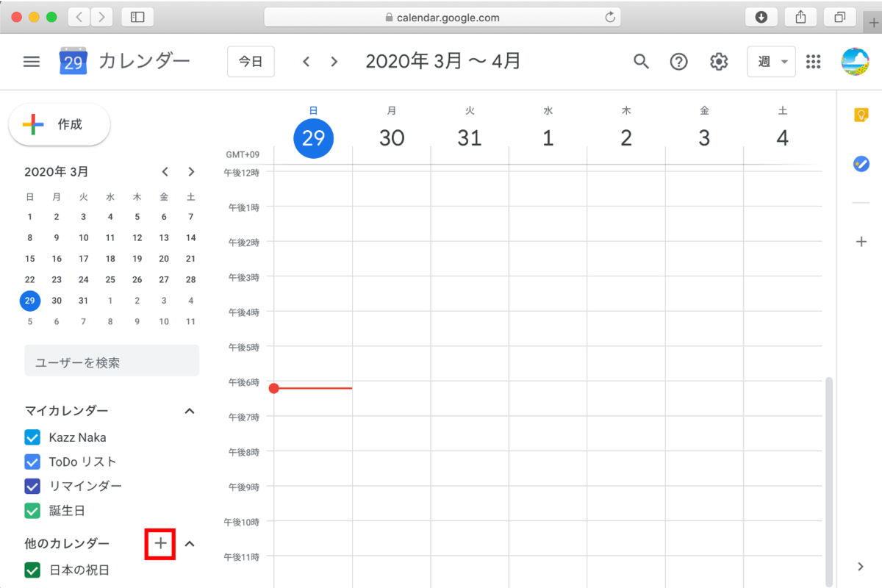Image resolution: width=882 pixels, height=588 pixels.
Task: Open Google Tasks in the right sidebar
Action: click(860, 163)
